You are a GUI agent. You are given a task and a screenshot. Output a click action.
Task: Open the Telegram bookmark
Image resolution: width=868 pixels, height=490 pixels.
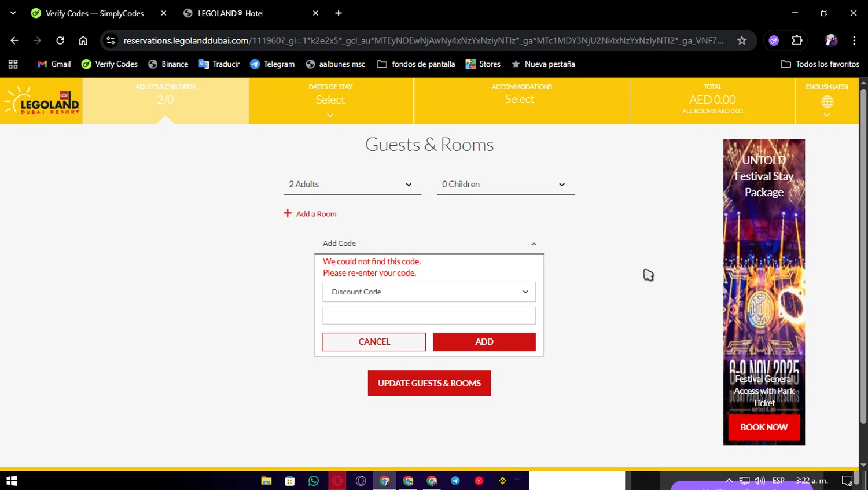coord(272,64)
